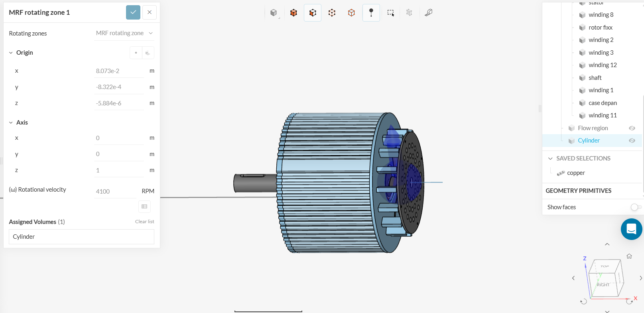Open the render mode cube menu

coord(274,13)
